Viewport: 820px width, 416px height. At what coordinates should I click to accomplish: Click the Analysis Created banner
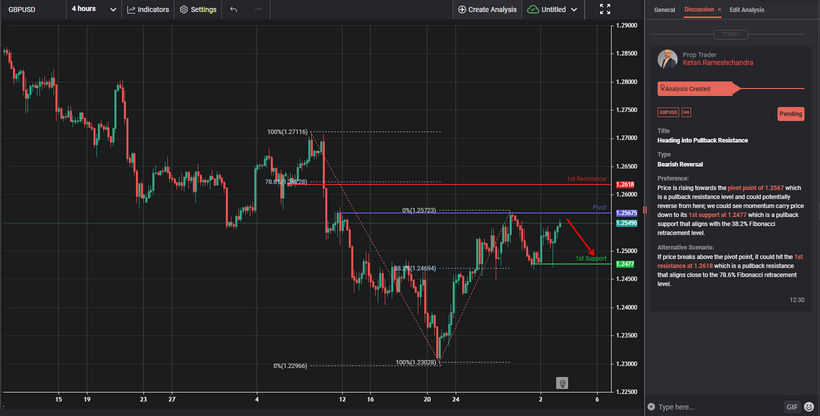tap(698, 88)
